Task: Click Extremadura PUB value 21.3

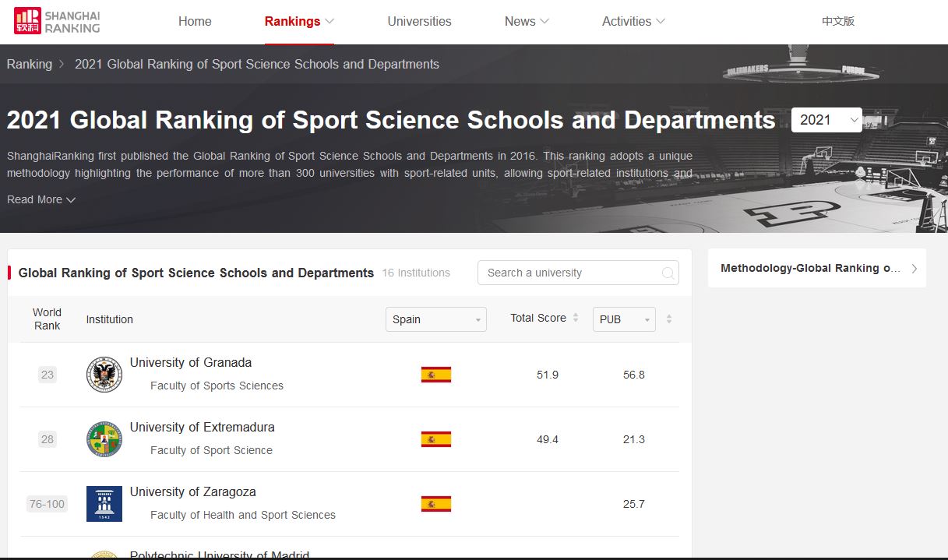Action: click(x=634, y=439)
